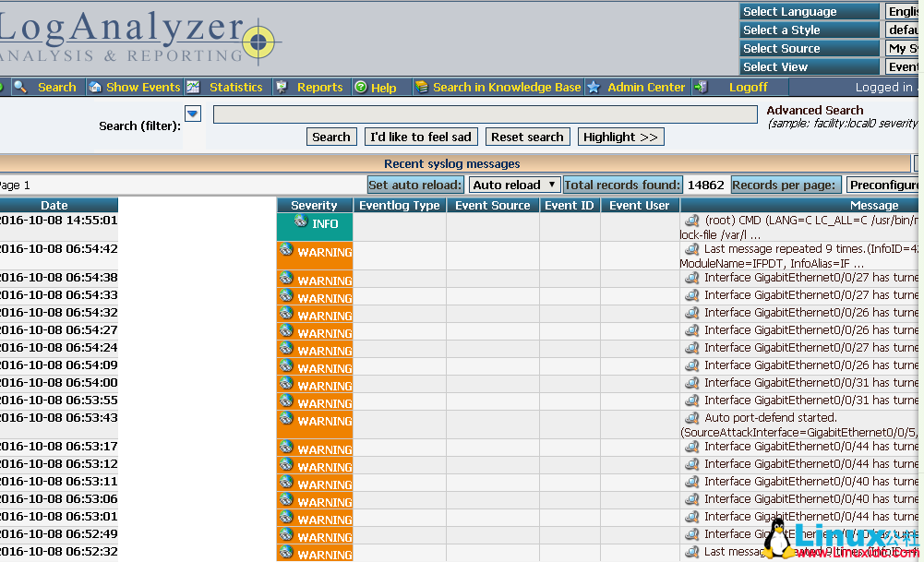Expand the search filter dropdown arrow
This screenshot has width=924, height=562.
(x=193, y=114)
